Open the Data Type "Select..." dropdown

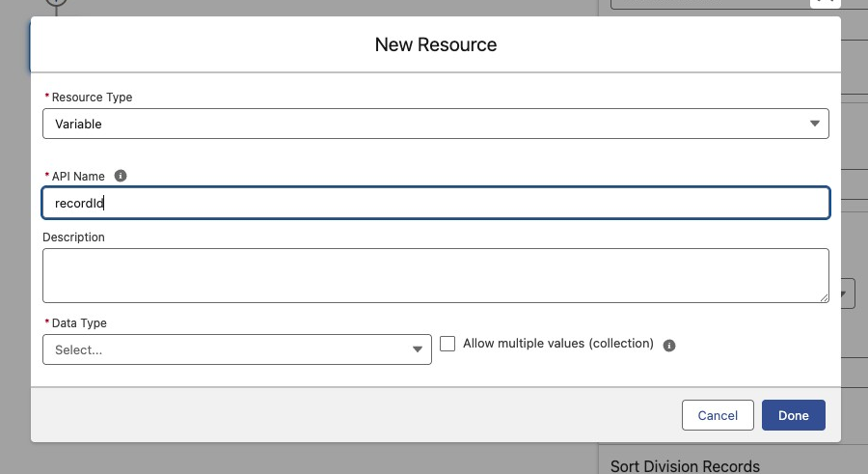click(236, 349)
